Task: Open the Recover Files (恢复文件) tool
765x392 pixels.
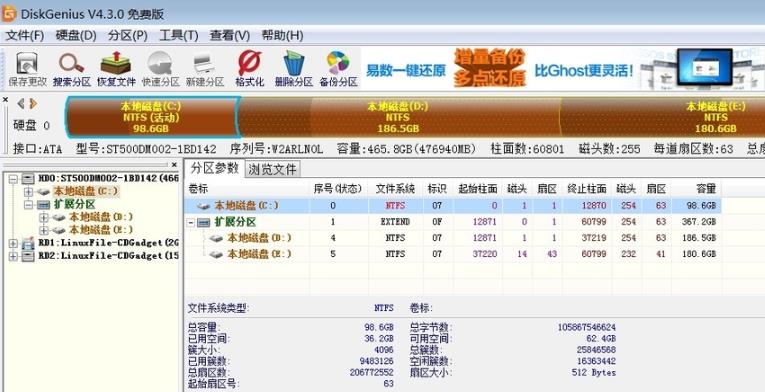Action: (x=116, y=63)
